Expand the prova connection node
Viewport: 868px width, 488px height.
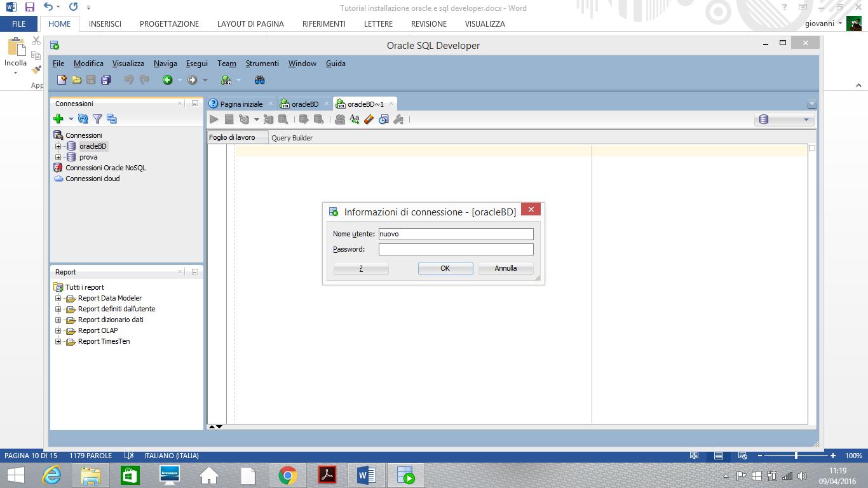pos(58,157)
